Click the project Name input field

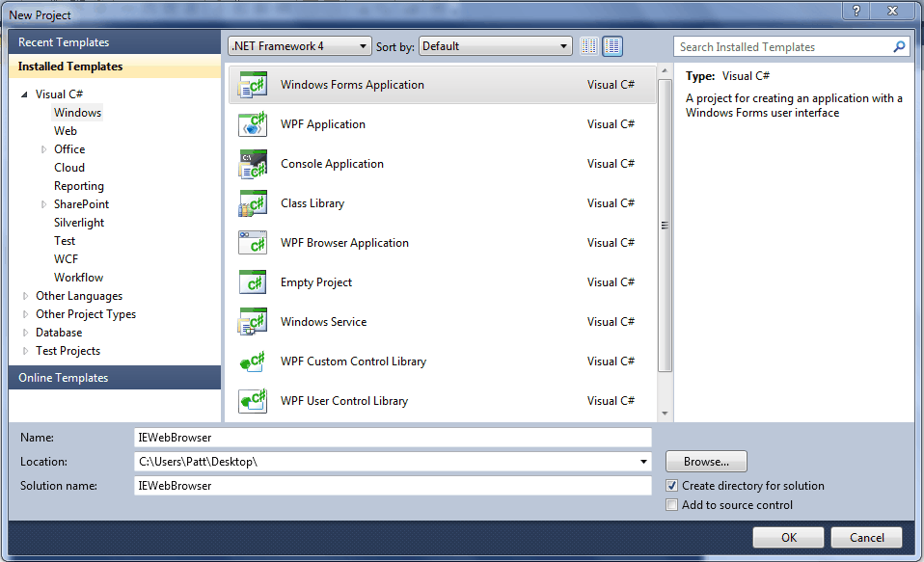click(x=393, y=438)
